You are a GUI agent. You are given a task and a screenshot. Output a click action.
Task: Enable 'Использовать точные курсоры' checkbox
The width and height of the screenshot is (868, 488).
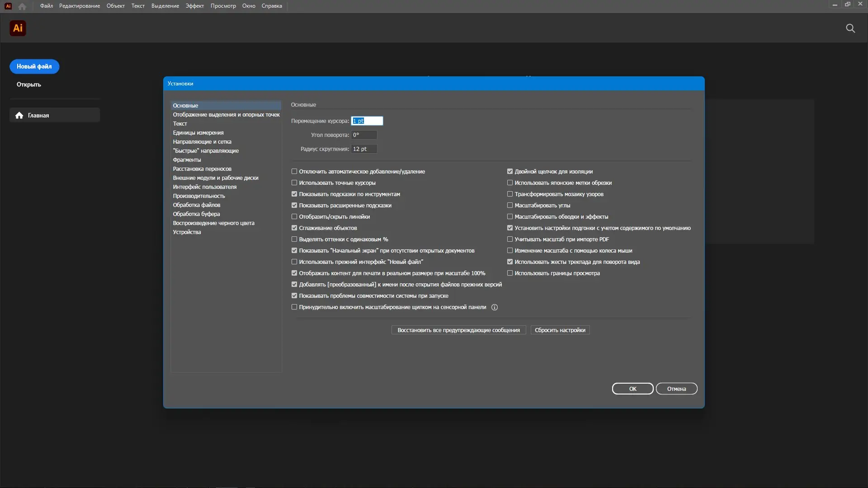click(294, 183)
